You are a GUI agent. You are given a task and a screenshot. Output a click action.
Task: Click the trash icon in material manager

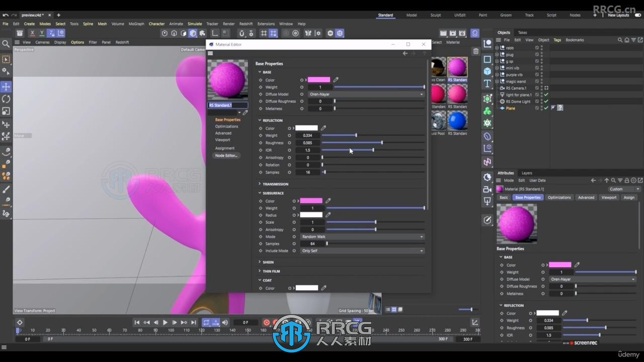click(x=476, y=51)
